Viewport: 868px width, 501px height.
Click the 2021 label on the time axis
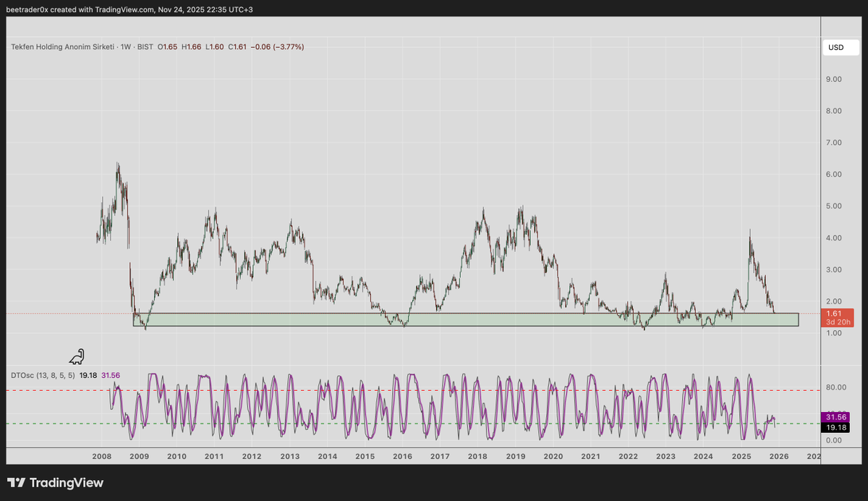coord(590,457)
